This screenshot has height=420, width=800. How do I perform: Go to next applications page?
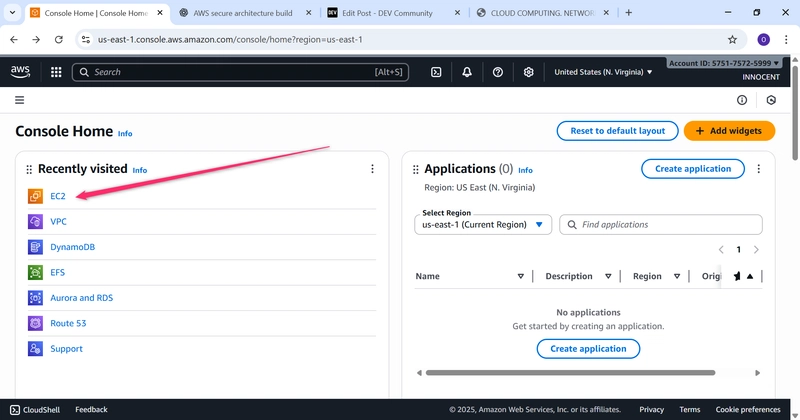coord(756,250)
